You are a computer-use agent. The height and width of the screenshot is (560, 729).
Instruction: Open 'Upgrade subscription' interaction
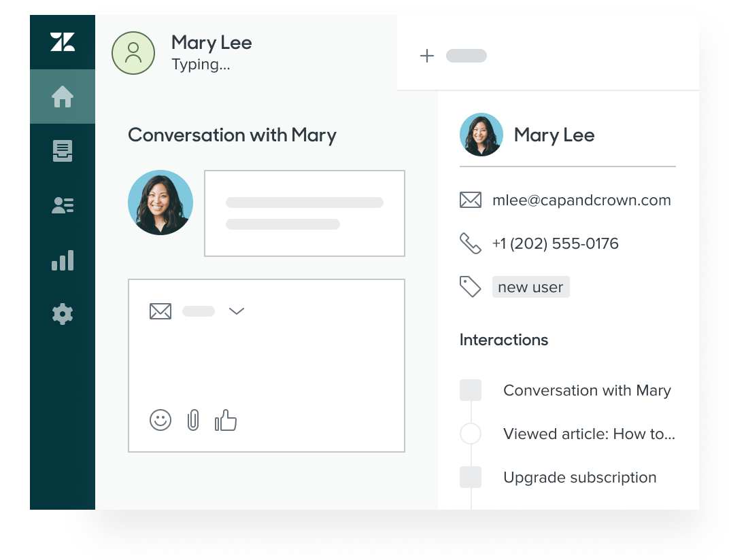tap(579, 477)
